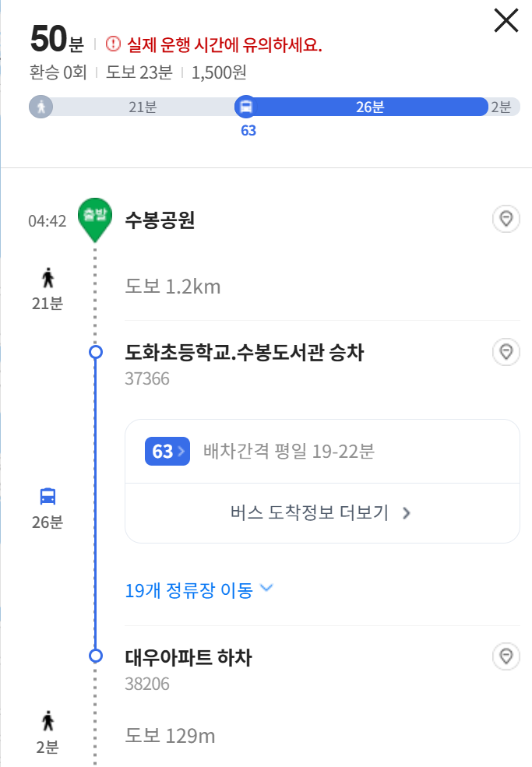Click the bus icon on the route bar

pos(245,107)
